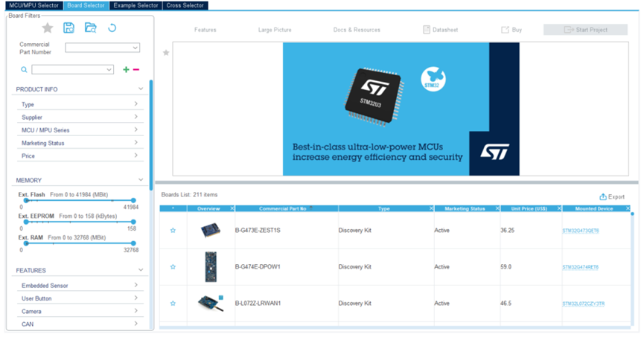Toggle favorite star for B-L072Z-LRWAN1
This screenshot has height=337, width=644.
(x=173, y=304)
